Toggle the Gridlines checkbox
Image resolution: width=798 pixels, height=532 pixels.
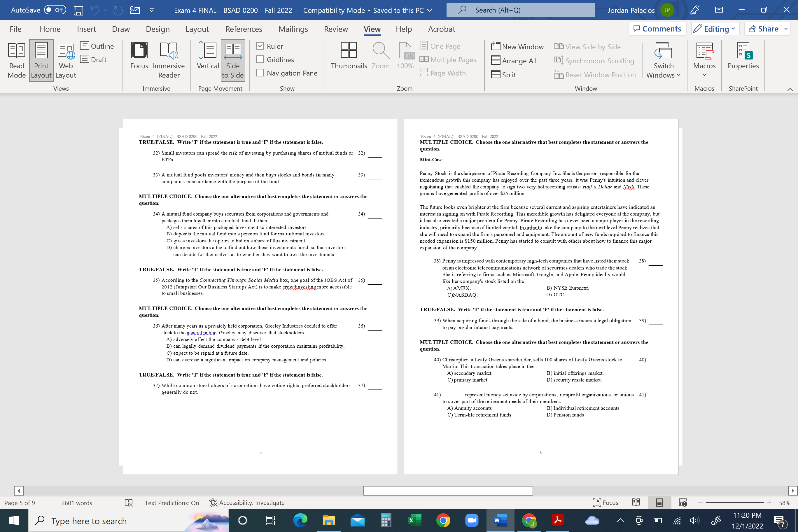[260, 60]
